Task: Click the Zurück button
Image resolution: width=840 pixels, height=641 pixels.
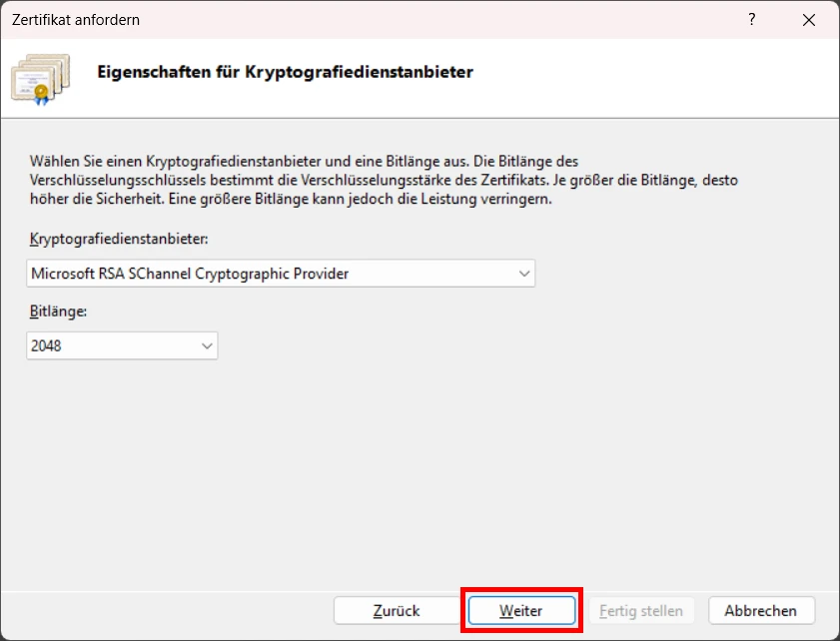Action: pyautogui.click(x=397, y=610)
